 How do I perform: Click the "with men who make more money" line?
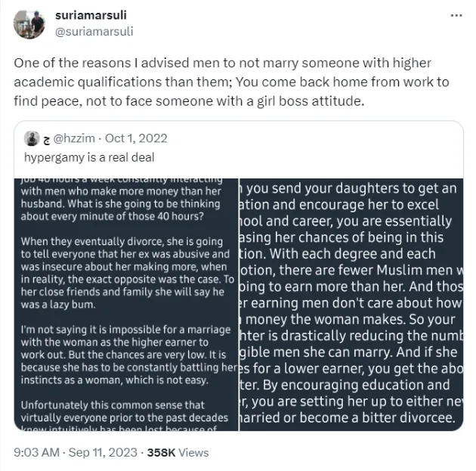tap(121, 191)
